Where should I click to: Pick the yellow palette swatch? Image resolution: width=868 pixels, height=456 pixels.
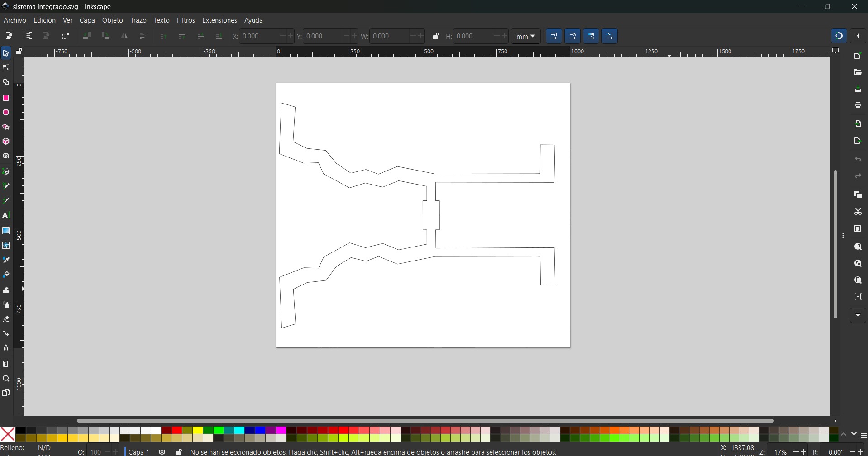198,431
